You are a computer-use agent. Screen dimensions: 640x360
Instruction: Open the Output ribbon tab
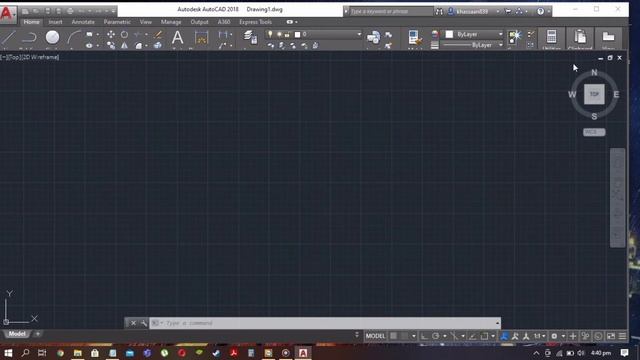tap(199, 22)
